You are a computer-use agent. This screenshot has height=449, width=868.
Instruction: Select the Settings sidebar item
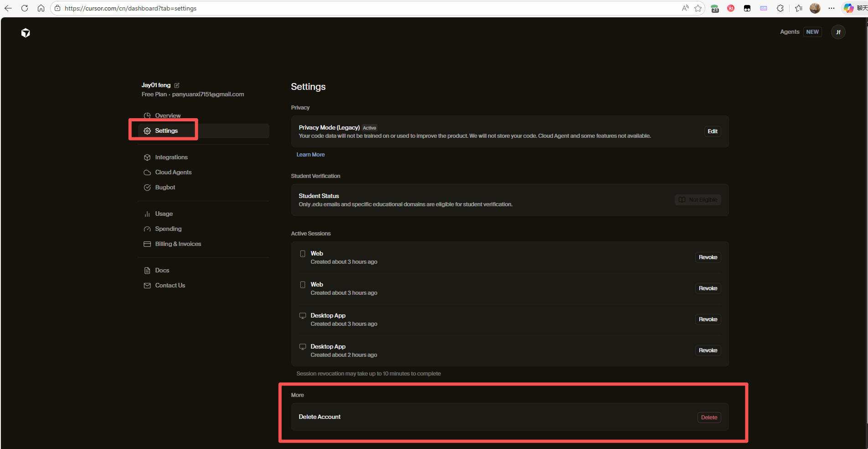pyautogui.click(x=204, y=131)
